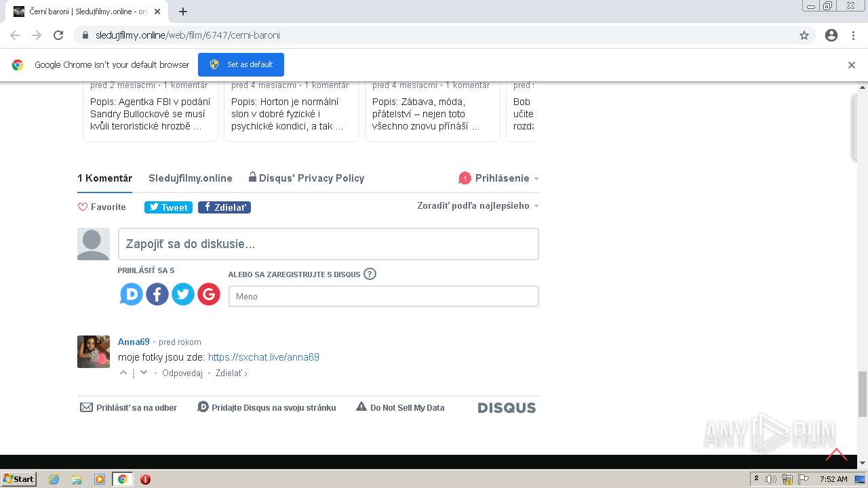This screenshot has width=868, height=488.
Task: Click Set as default button
Action: (241, 64)
